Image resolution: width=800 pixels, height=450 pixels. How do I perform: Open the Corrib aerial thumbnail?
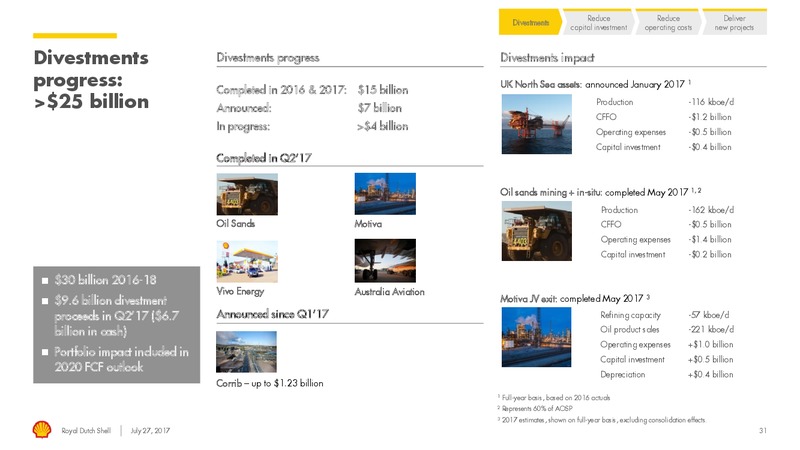coord(246,352)
